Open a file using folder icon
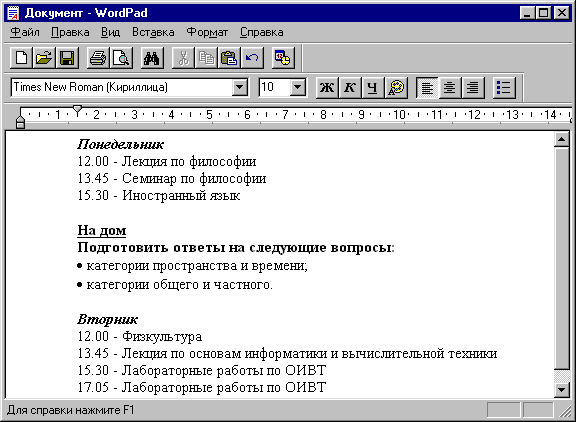Viewport: 576px width, 422px height. [x=44, y=58]
